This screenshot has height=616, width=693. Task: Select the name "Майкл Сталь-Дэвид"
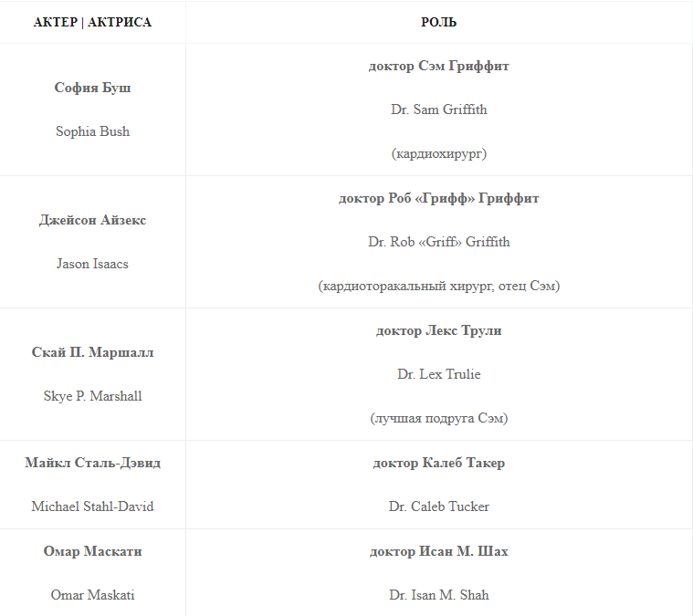(x=92, y=463)
